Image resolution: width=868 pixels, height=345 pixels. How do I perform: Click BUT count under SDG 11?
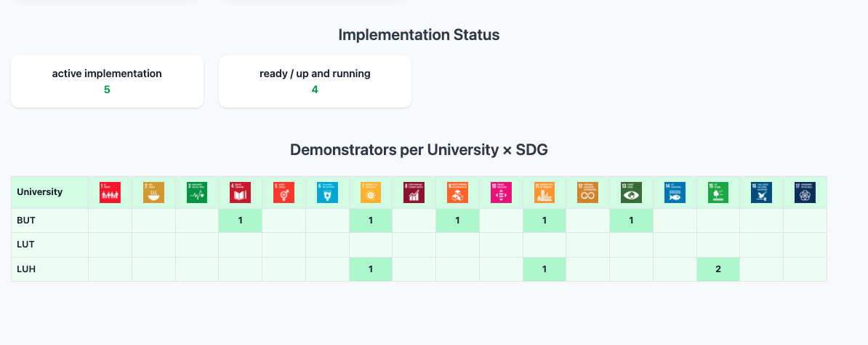point(544,221)
